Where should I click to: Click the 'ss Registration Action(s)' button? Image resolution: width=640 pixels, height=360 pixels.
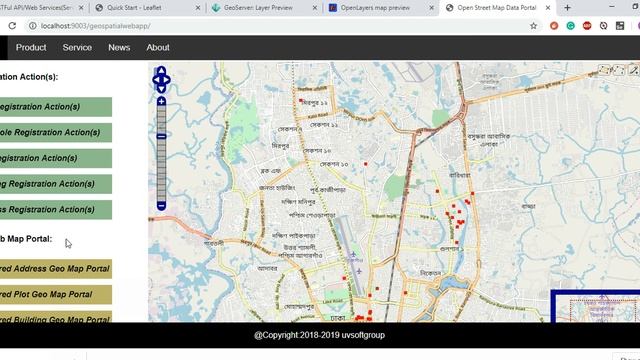click(x=56, y=209)
